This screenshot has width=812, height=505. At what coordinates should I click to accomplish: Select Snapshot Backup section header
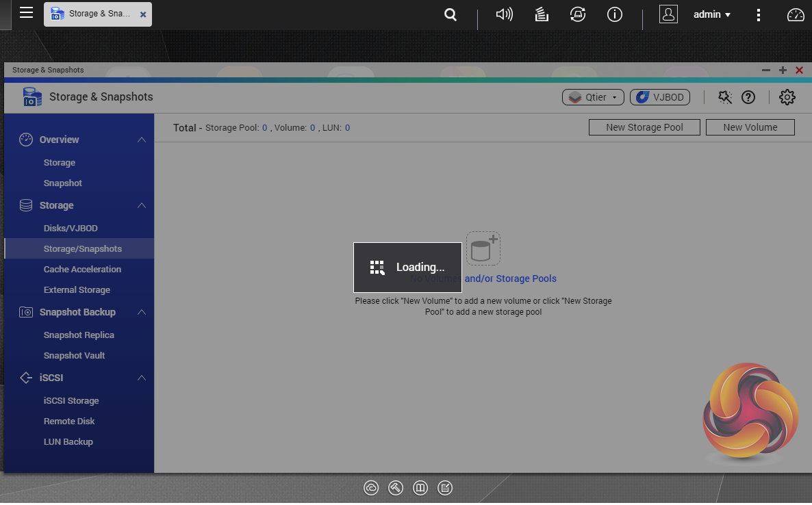[x=77, y=312]
